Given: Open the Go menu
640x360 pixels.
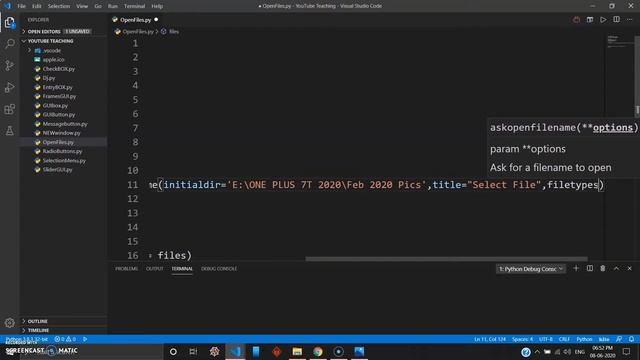Looking at the screenshot, I should (98, 6).
